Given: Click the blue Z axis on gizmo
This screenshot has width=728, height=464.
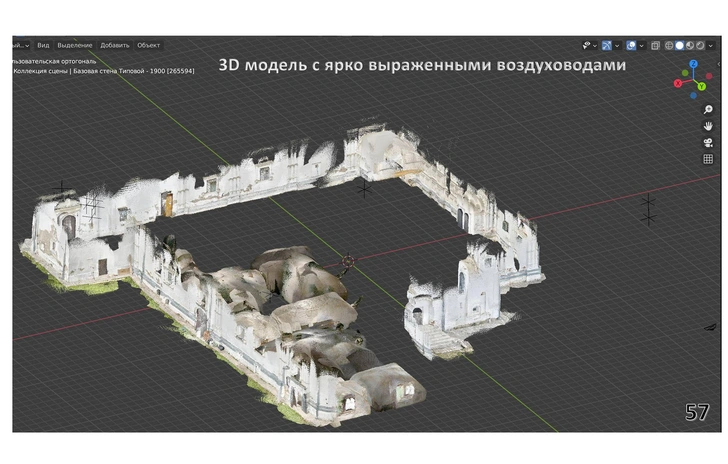Looking at the screenshot, I should [693, 64].
